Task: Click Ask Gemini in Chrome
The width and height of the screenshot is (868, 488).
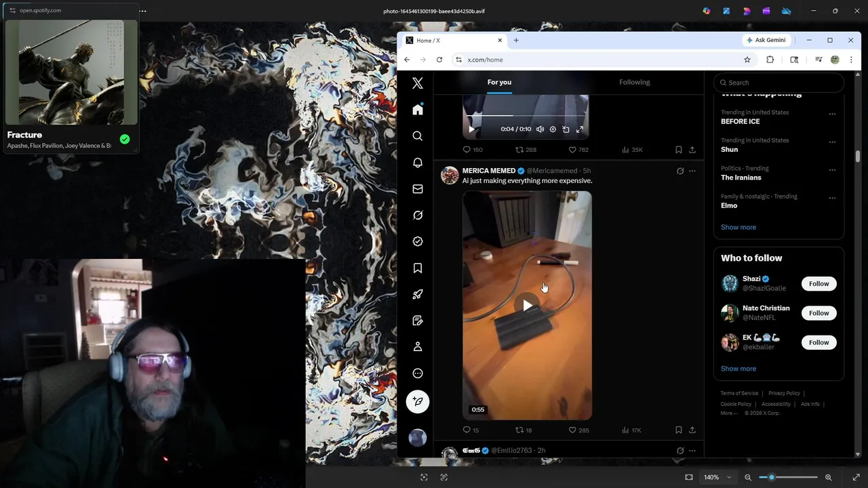Action: click(x=766, y=40)
